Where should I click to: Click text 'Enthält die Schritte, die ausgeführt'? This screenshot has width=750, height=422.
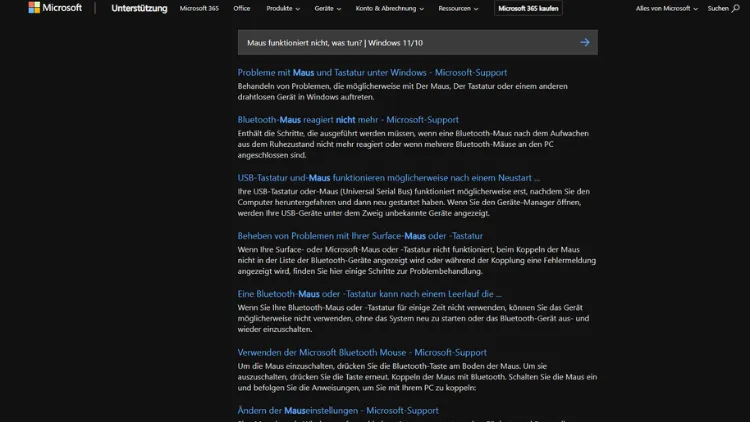click(x=296, y=133)
